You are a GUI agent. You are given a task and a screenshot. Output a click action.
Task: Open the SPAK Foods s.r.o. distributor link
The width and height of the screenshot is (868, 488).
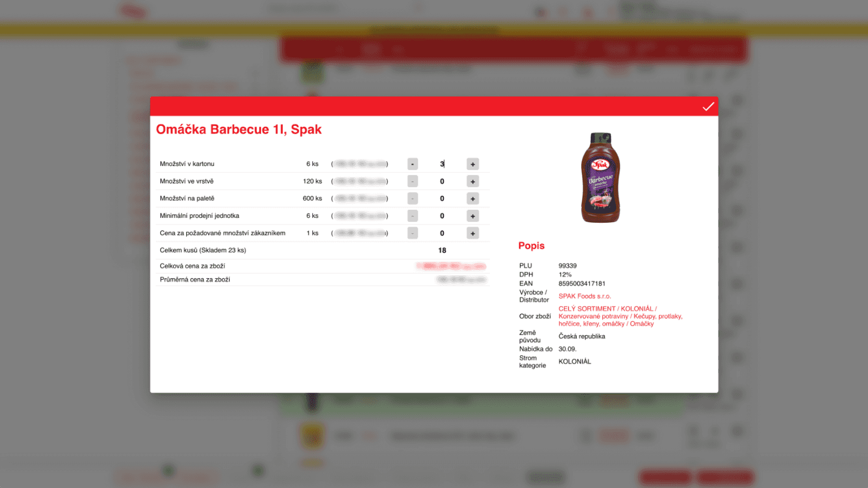tap(585, 296)
